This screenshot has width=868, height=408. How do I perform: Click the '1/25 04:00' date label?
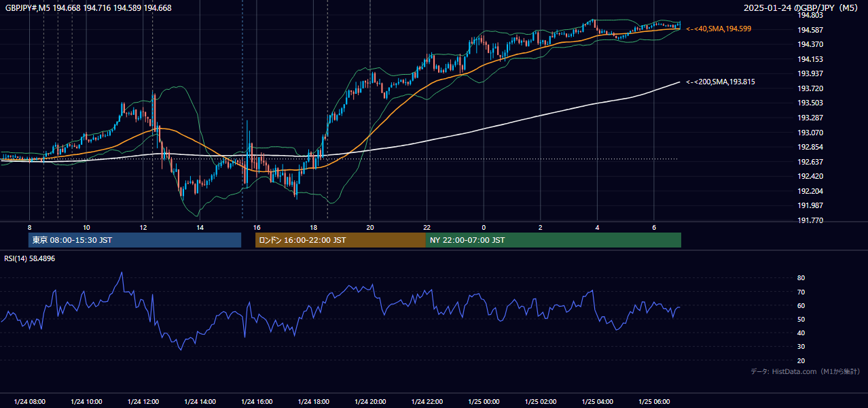pos(597,402)
